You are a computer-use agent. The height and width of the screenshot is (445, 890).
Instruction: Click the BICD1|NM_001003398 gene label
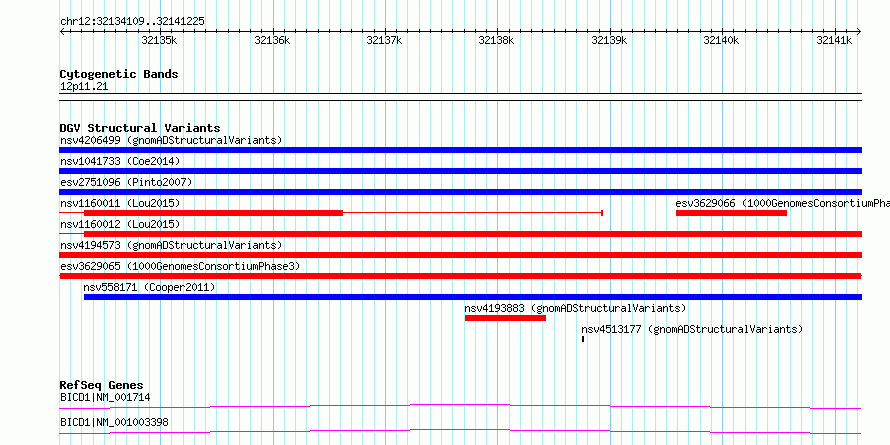pos(114,422)
